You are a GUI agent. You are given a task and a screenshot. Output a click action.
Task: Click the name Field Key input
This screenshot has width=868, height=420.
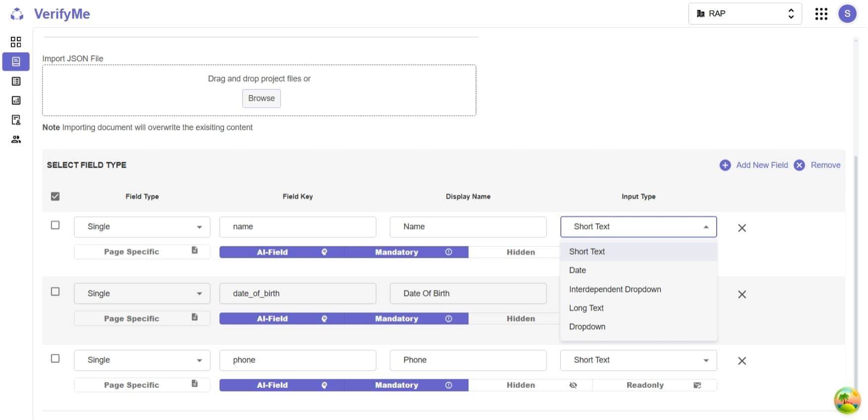298,227
